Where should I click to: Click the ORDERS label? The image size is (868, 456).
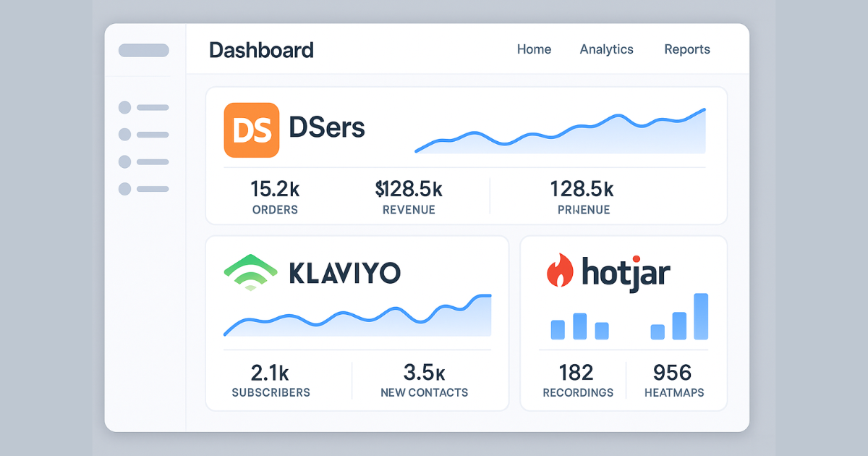pos(275,210)
